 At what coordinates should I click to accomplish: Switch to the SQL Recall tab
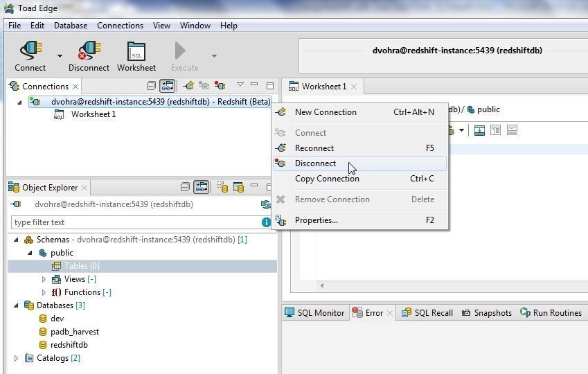pyautogui.click(x=427, y=313)
